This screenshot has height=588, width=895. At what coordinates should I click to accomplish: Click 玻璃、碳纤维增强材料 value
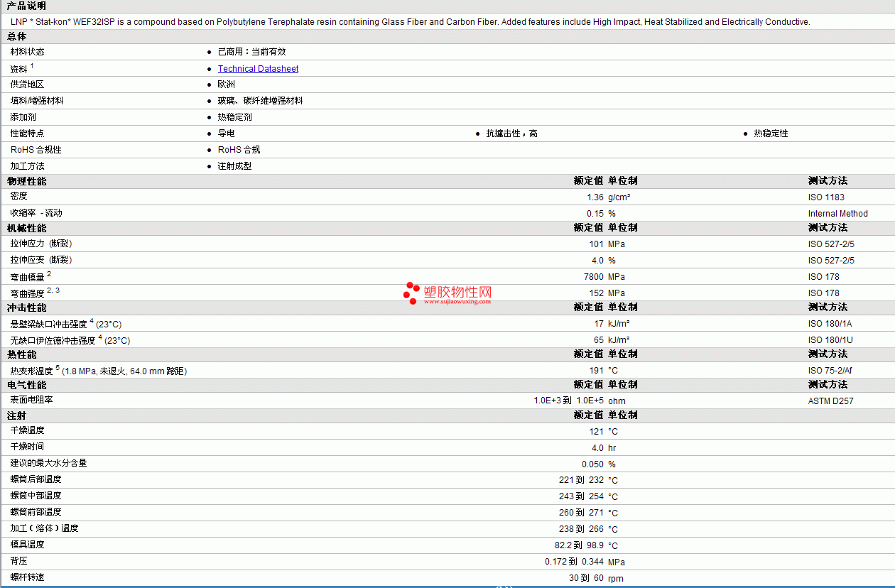tap(260, 101)
